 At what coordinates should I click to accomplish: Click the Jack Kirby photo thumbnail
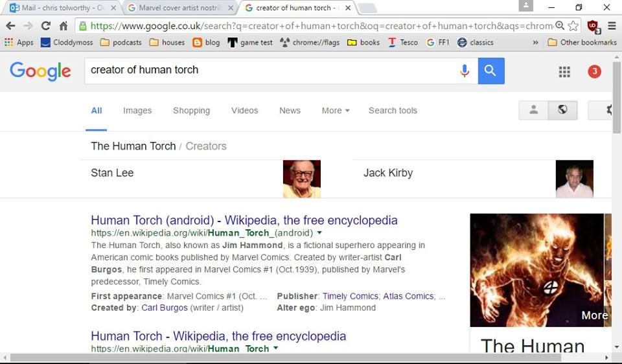[575, 179]
